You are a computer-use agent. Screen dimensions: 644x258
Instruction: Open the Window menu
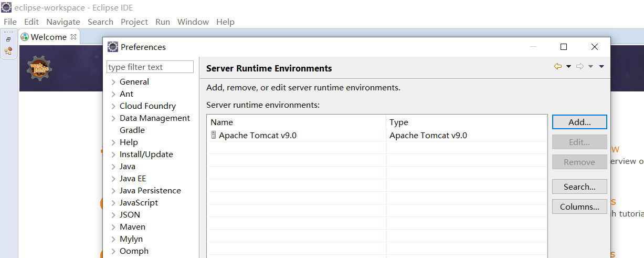(193, 22)
